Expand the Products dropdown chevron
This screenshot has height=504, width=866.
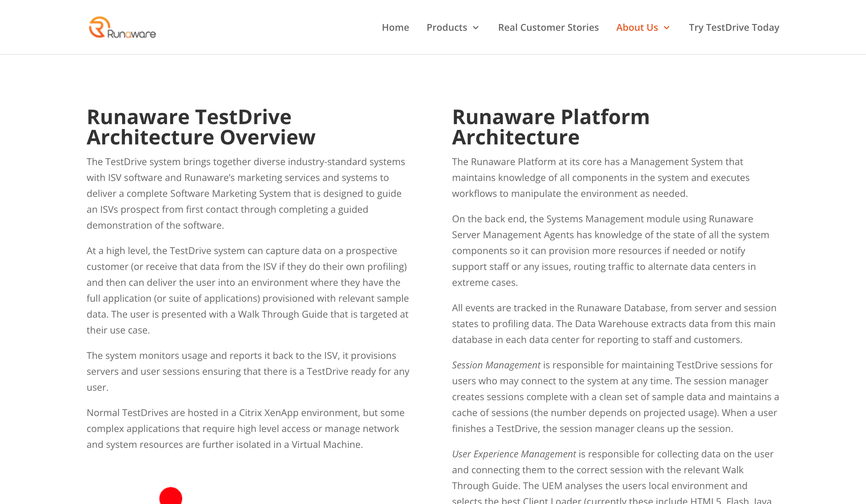[x=476, y=28]
